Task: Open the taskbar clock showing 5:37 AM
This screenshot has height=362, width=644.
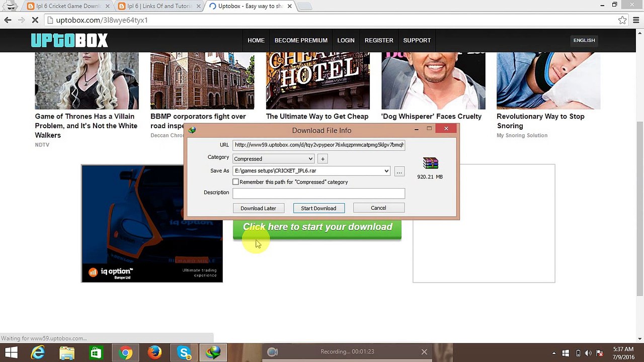Action: (x=623, y=353)
